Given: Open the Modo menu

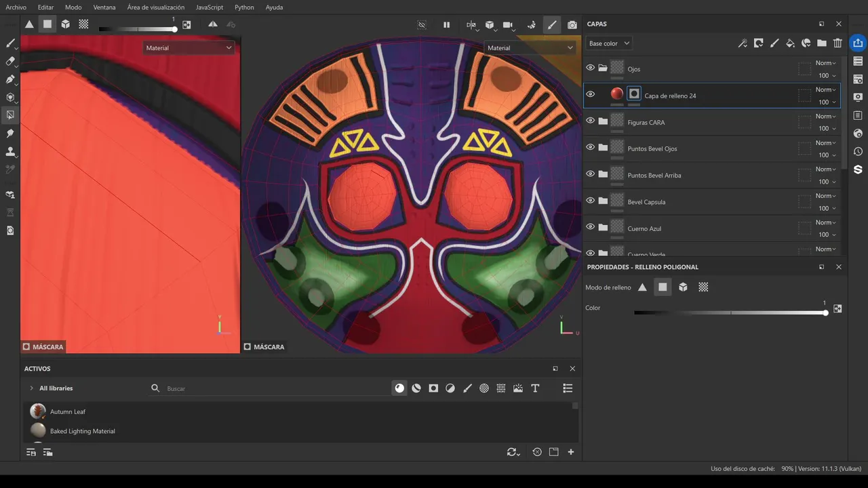Looking at the screenshot, I should coord(73,7).
